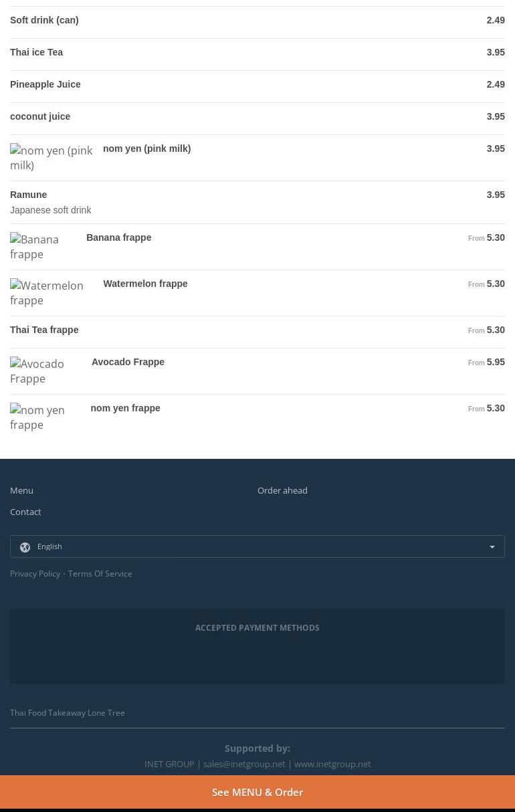Open the Menu footer link
This screenshot has height=812, width=515.
click(21, 490)
